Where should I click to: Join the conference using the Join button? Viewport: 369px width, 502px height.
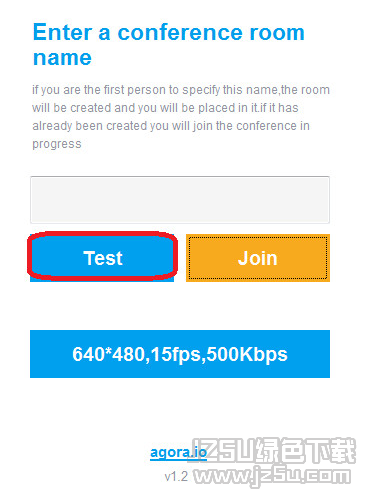[258, 258]
